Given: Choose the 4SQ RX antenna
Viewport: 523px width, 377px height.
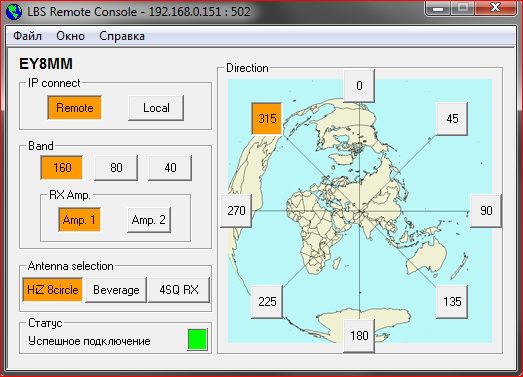Looking at the screenshot, I should tap(179, 290).
